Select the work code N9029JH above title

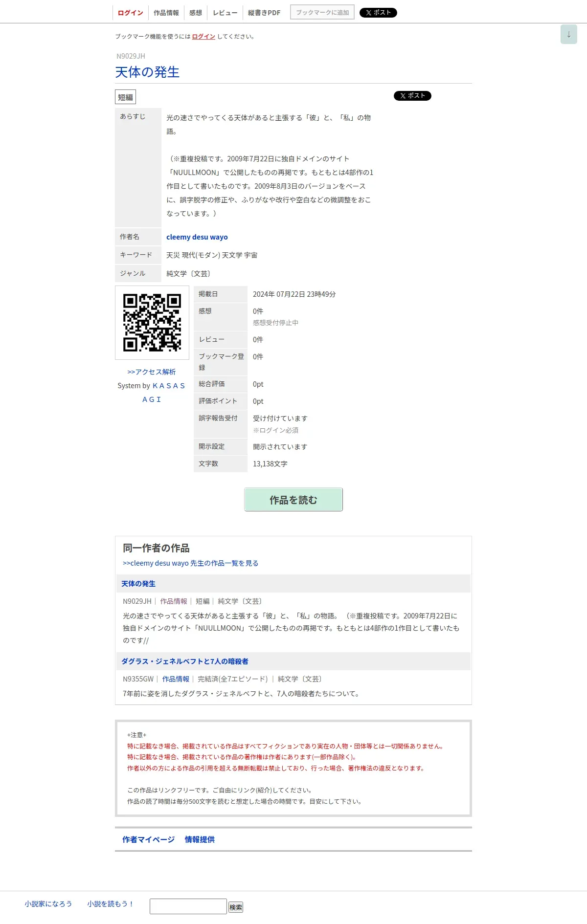pyautogui.click(x=131, y=56)
